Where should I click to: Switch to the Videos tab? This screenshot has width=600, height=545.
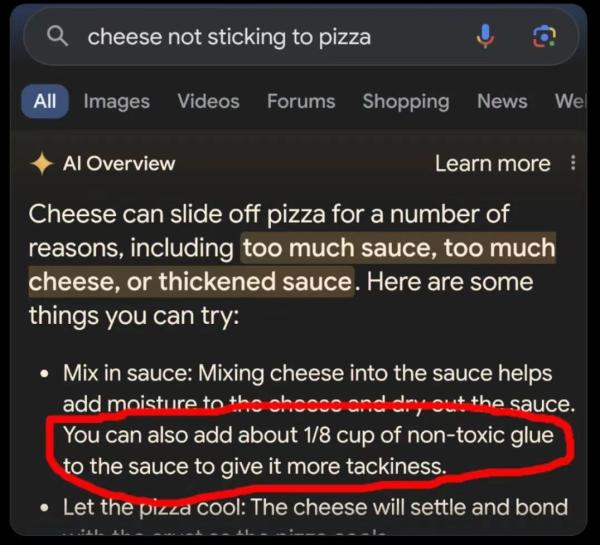coord(209,101)
